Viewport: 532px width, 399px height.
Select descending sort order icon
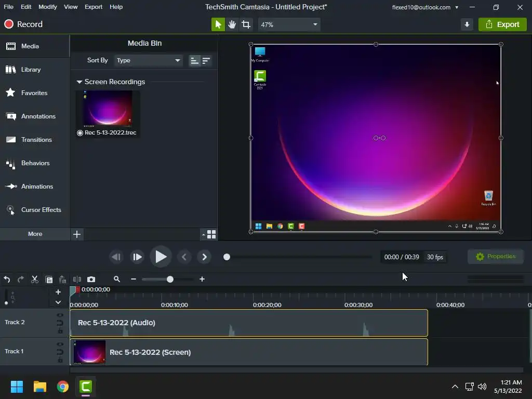pos(206,61)
